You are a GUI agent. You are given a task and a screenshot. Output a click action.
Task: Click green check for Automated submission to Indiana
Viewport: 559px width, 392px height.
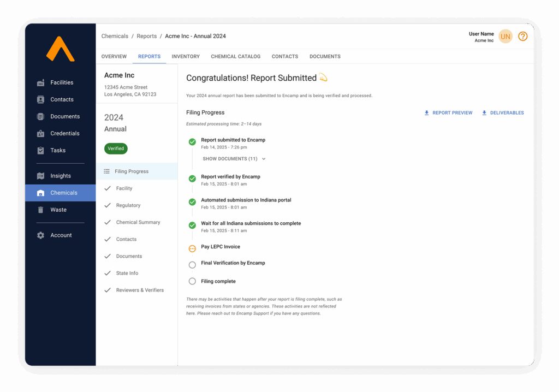192,202
